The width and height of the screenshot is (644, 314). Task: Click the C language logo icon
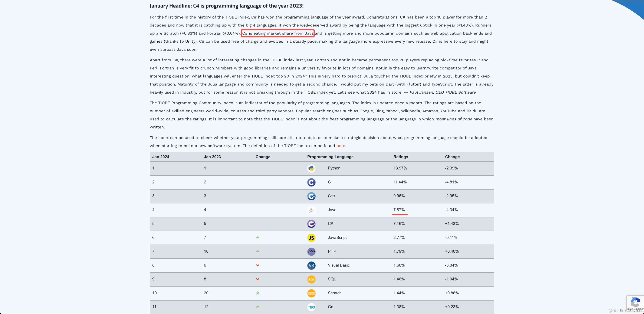pyautogui.click(x=311, y=182)
